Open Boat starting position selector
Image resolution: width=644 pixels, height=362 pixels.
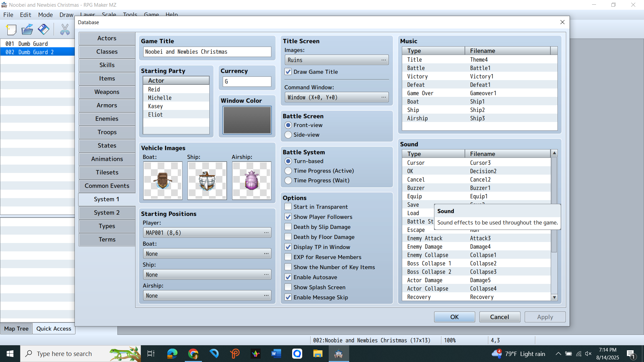(207, 254)
